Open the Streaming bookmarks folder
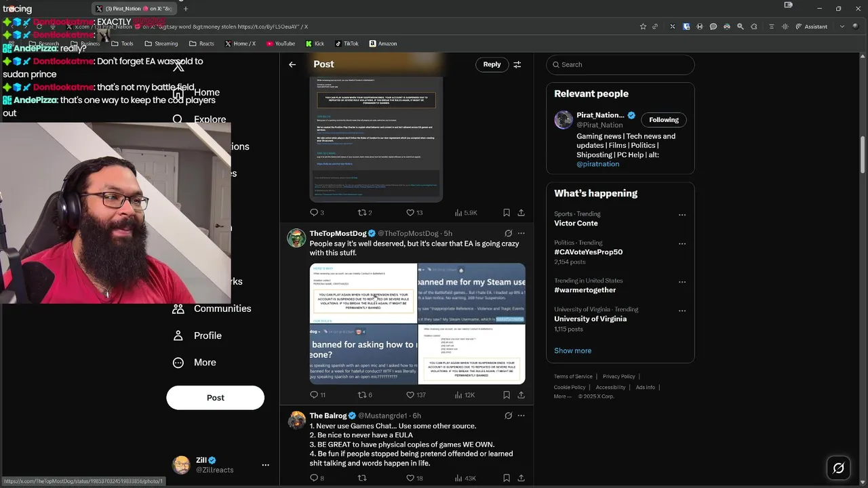The image size is (868, 488). [161, 43]
